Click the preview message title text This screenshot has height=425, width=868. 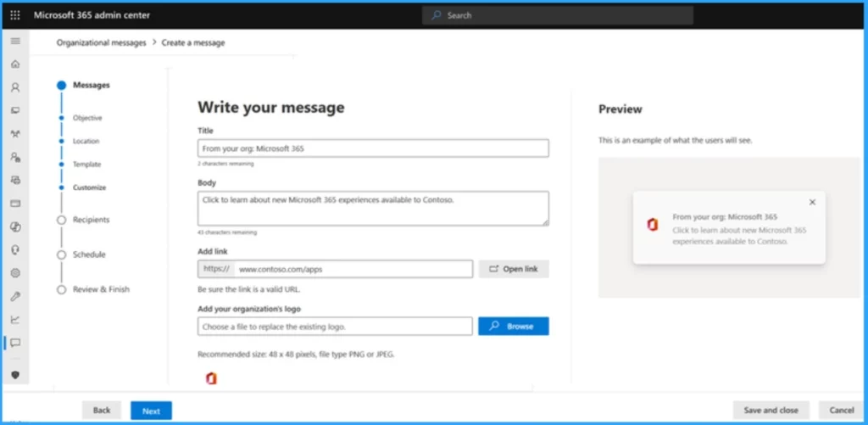[x=726, y=216]
